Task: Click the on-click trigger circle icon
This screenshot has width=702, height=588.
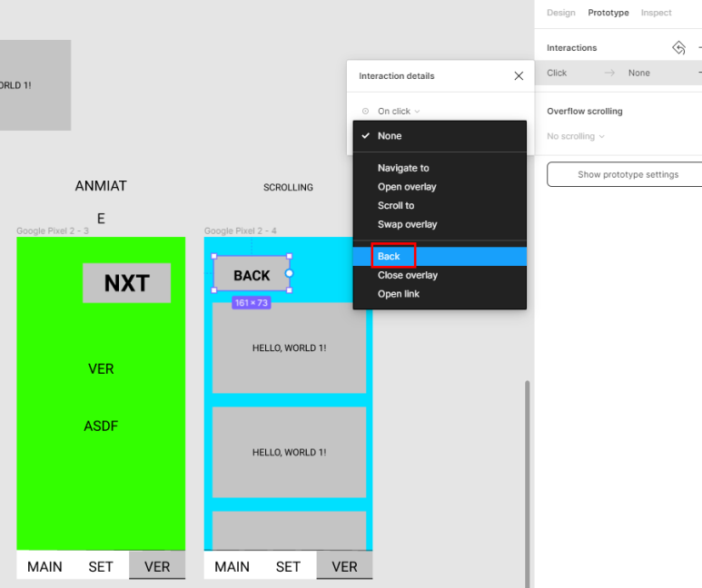Action: [x=365, y=111]
